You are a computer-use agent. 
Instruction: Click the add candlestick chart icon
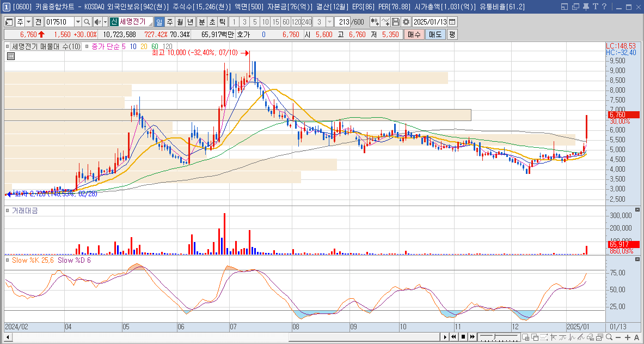coord(374,22)
